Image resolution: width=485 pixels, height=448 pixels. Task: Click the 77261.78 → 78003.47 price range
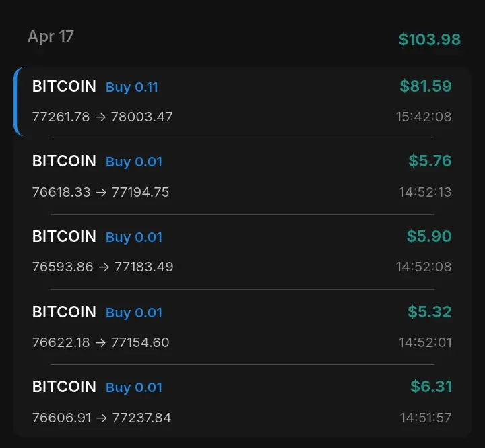pyautogui.click(x=102, y=117)
